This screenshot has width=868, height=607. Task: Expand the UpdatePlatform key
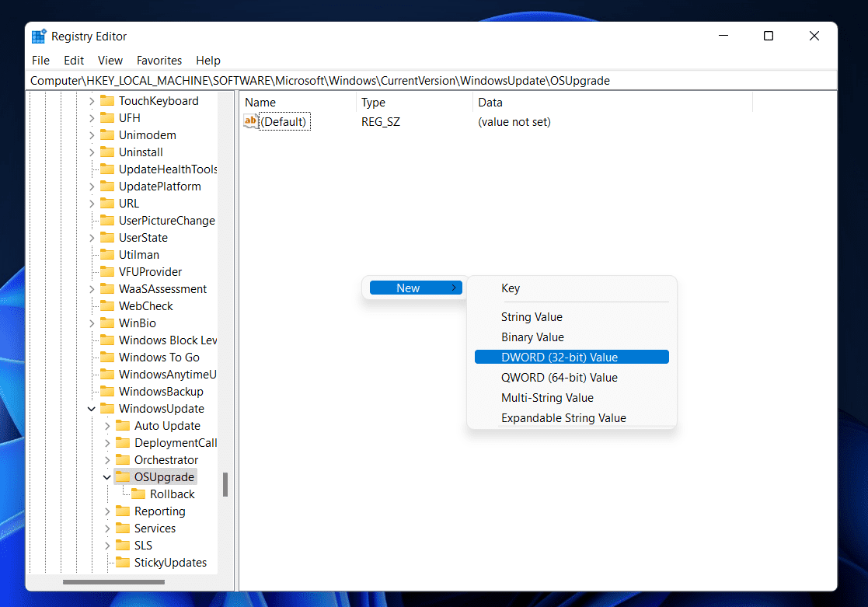[x=92, y=187]
